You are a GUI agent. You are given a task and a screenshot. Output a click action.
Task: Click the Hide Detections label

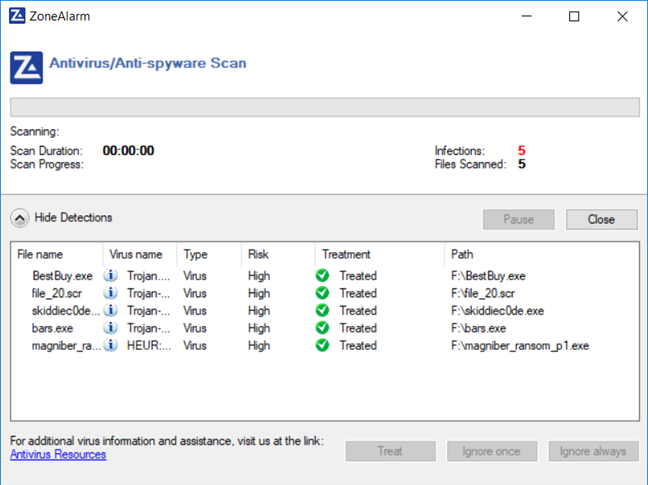(73, 218)
